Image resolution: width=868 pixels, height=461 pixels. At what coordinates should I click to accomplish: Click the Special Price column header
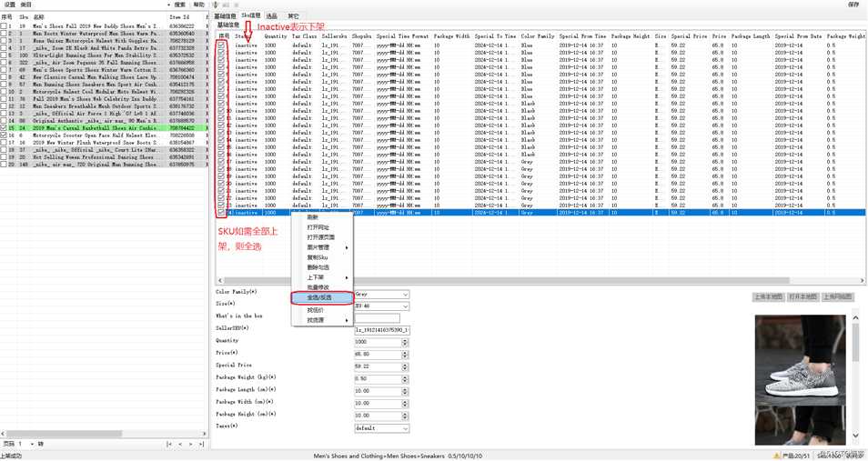[x=689, y=36]
